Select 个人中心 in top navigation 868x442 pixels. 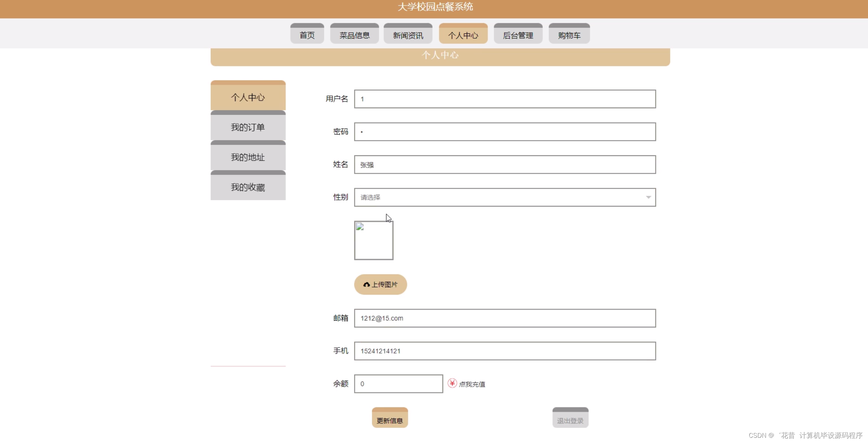pos(463,35)
